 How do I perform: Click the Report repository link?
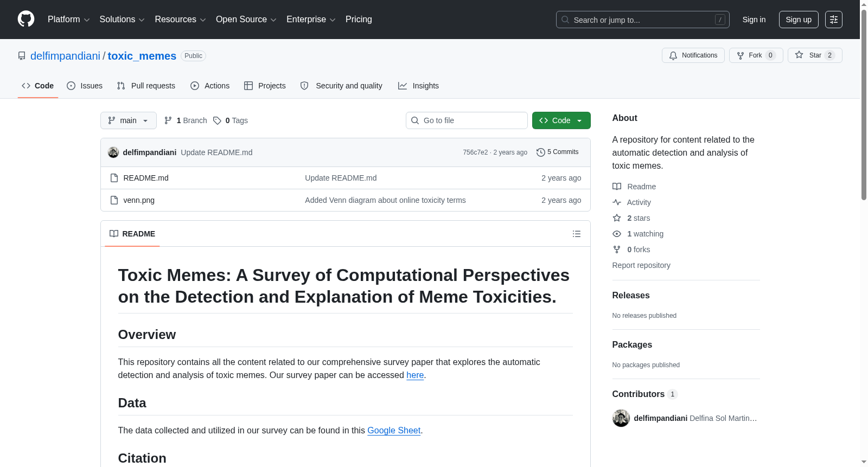[x=641, y=265]
